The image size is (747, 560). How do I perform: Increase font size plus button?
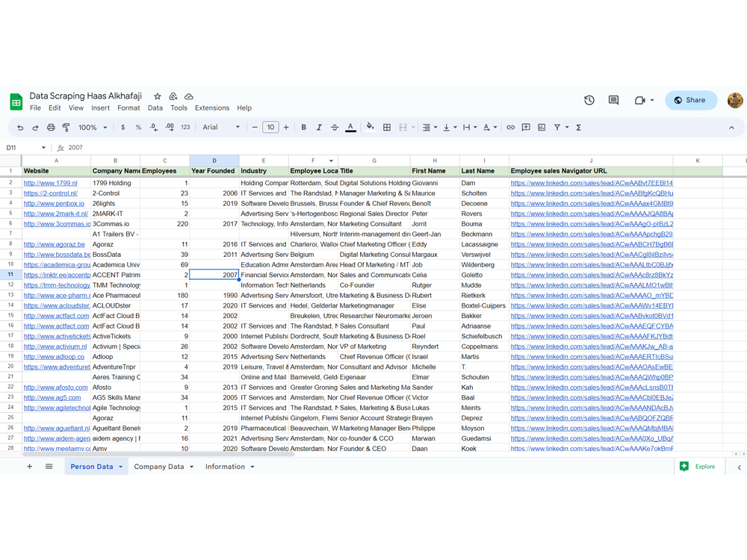[x=286, y=128]
